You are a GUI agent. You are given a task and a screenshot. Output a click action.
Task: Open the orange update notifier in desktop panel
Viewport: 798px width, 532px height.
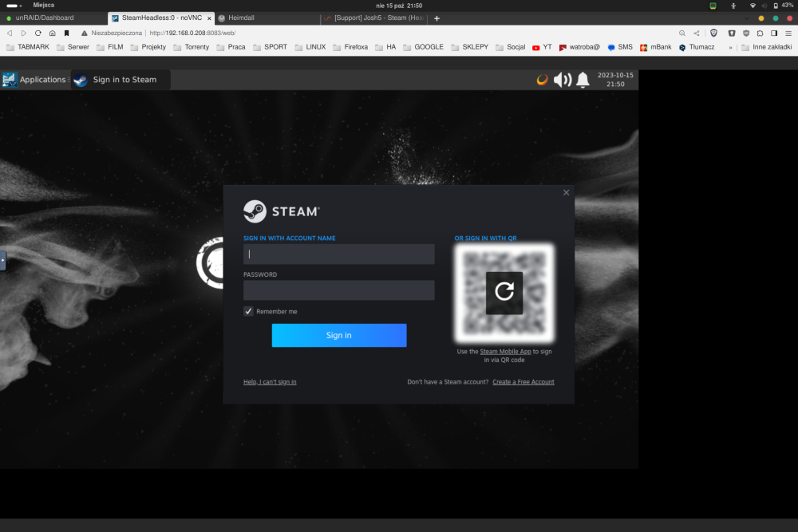(x=542, y=80)
